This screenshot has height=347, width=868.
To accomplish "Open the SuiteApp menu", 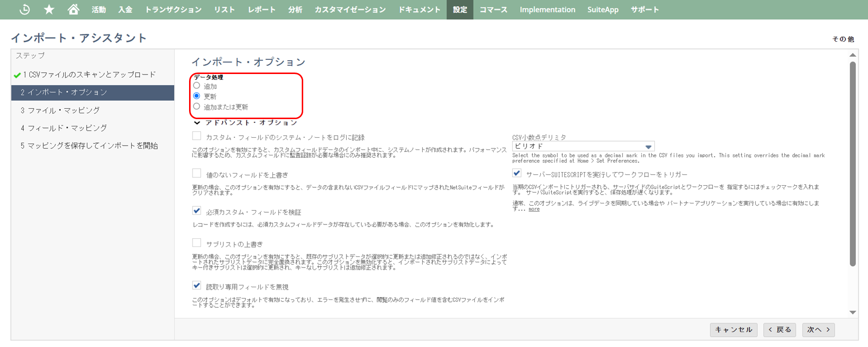I will (603, 9).
